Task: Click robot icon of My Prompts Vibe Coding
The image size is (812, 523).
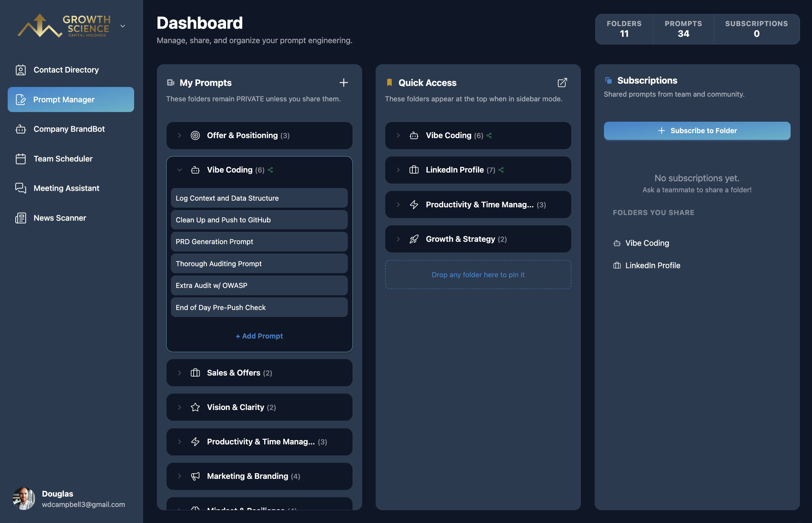Action: [195, 170]
